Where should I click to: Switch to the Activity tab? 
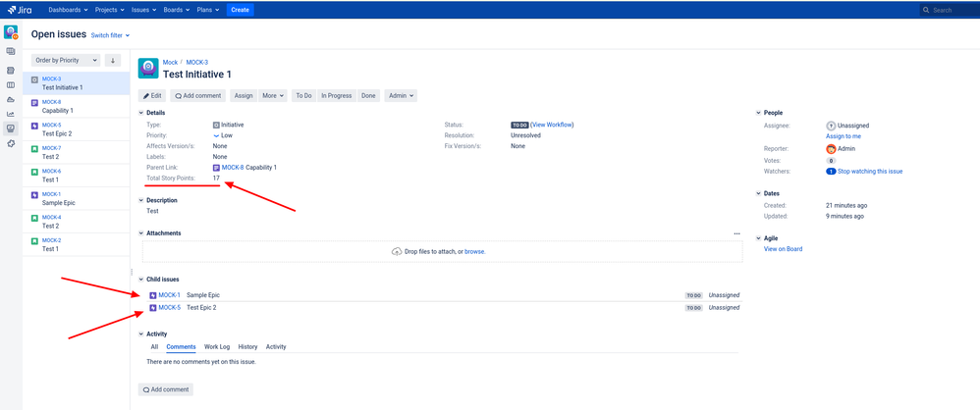pos(276,346)
